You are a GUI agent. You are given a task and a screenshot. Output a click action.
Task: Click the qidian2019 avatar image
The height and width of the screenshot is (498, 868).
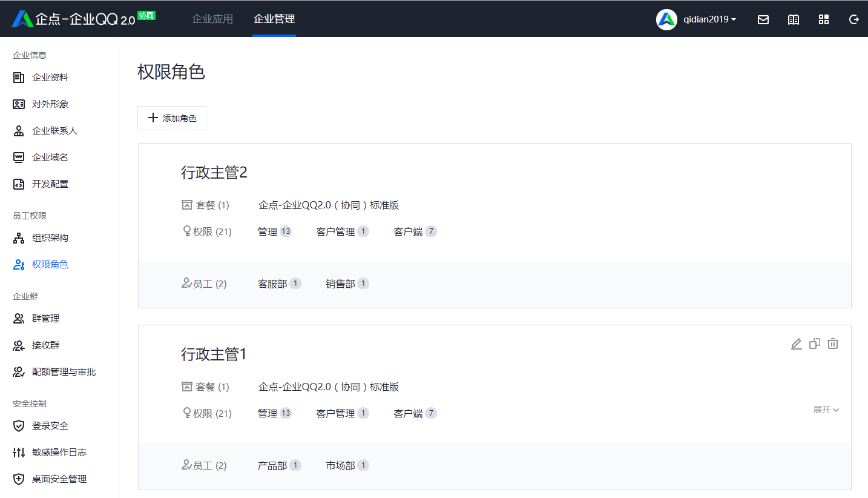coord(666,19)
